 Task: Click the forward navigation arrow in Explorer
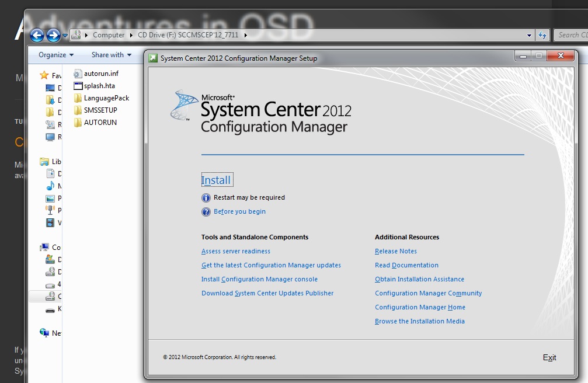coord(51,36)
